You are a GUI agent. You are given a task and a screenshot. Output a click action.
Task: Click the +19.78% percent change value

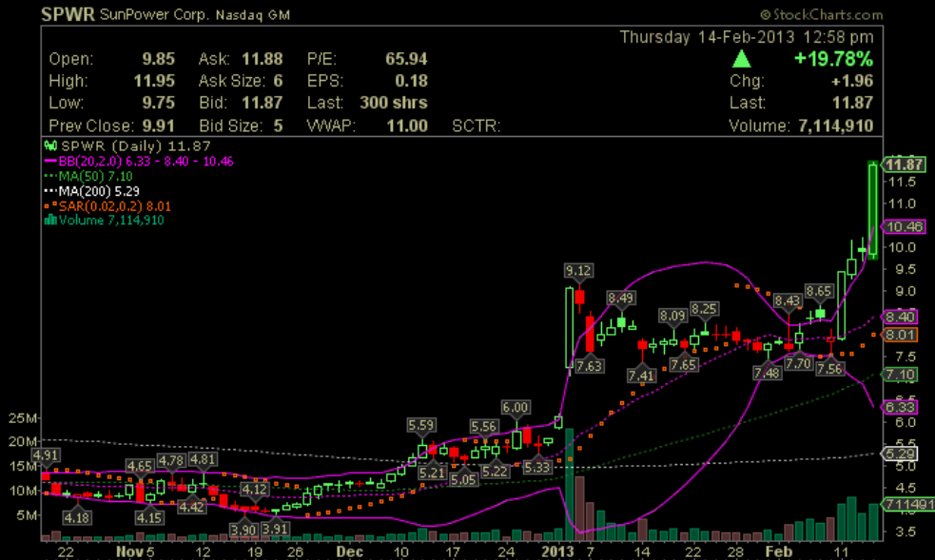coord(833,58)
